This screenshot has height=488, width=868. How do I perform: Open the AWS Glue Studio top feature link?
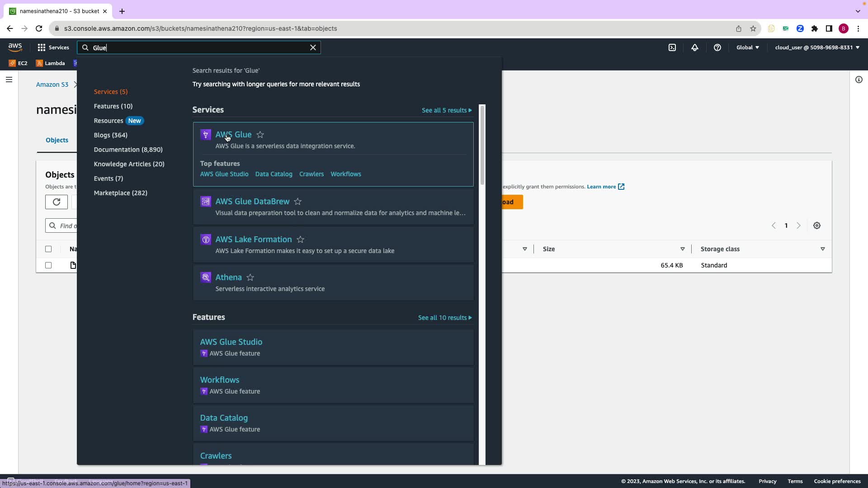coord(224,174)
